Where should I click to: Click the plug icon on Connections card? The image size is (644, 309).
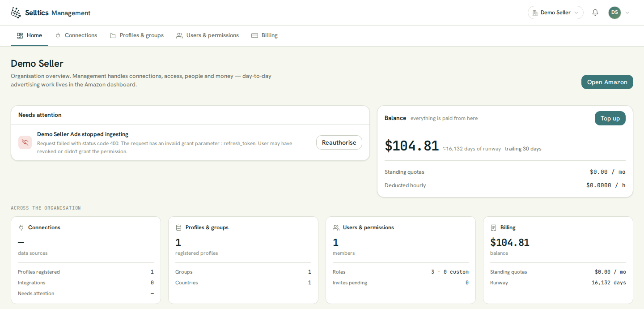[x=21, y=227]
